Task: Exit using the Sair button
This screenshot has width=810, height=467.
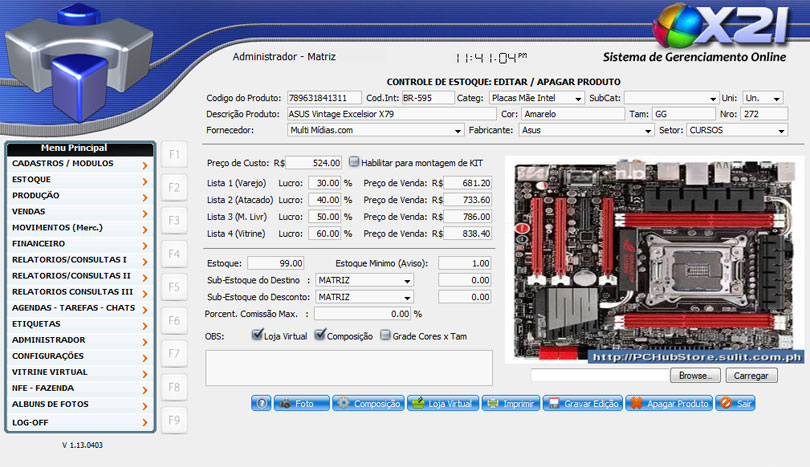Action: [x=735, y=403]
